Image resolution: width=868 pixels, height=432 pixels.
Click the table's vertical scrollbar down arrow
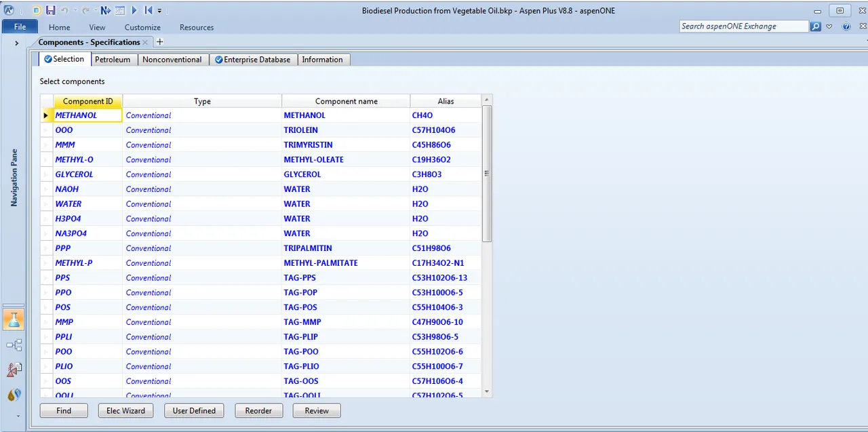(x=486, y=391)
